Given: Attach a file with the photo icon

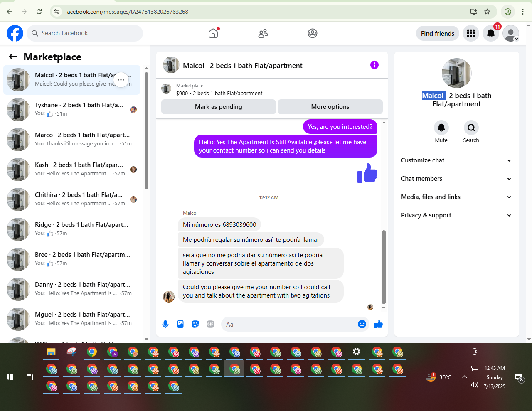Looking at the screenshot, I should 180,324.
